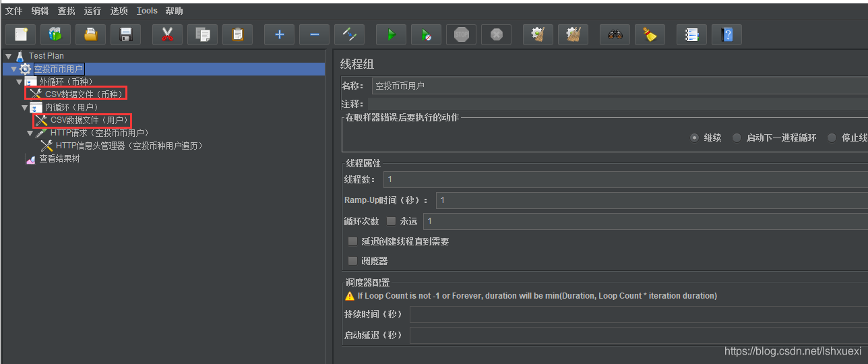Image resolution: width=868 pixels, height=364 pixels.
Task: Click the Paste clipboard icon
Action: point(237,34)
